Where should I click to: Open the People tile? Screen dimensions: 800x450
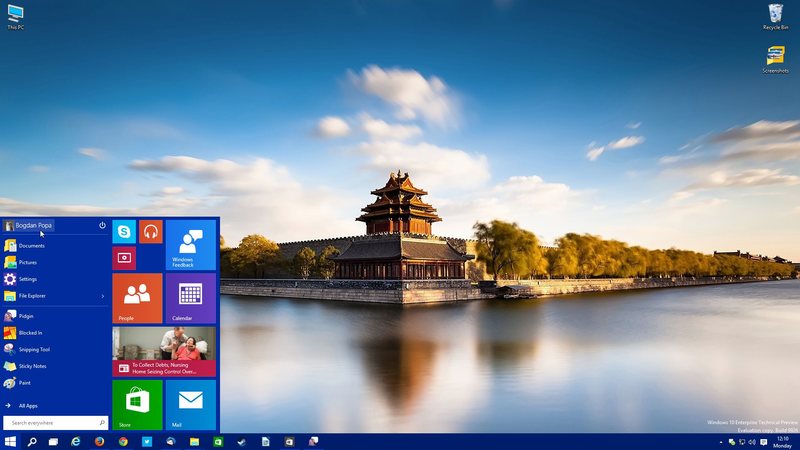coord(137,298)
